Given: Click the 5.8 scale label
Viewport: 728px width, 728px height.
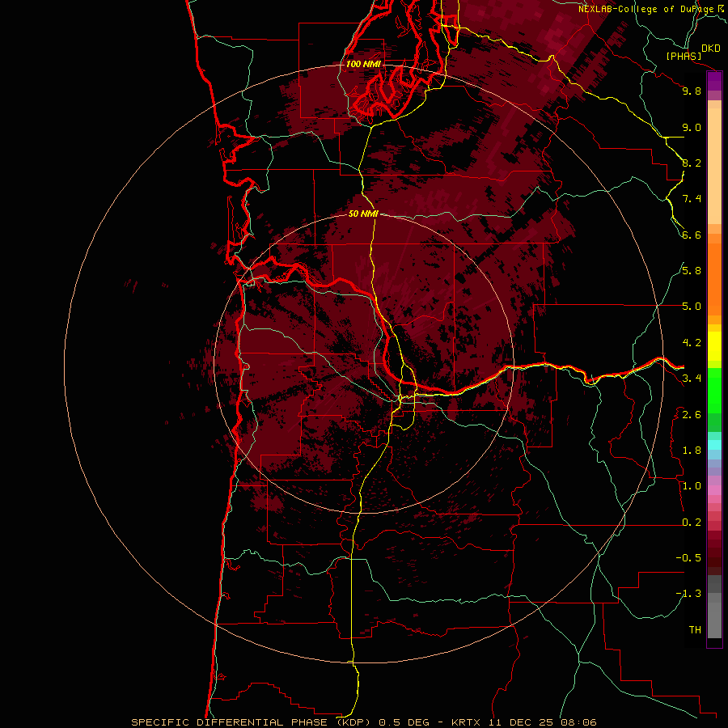Looking at the screenshot, I should pyautogui.click(x=692, y=271).
